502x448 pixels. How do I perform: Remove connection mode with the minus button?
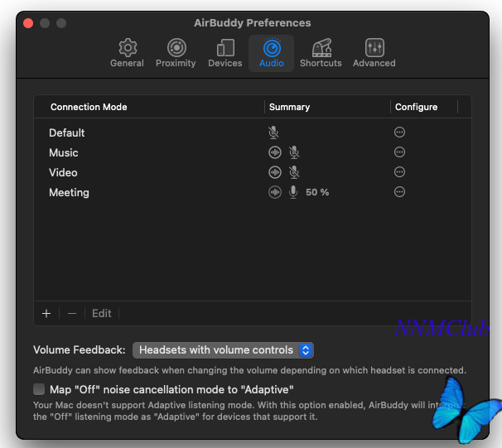tap(72, 313)
